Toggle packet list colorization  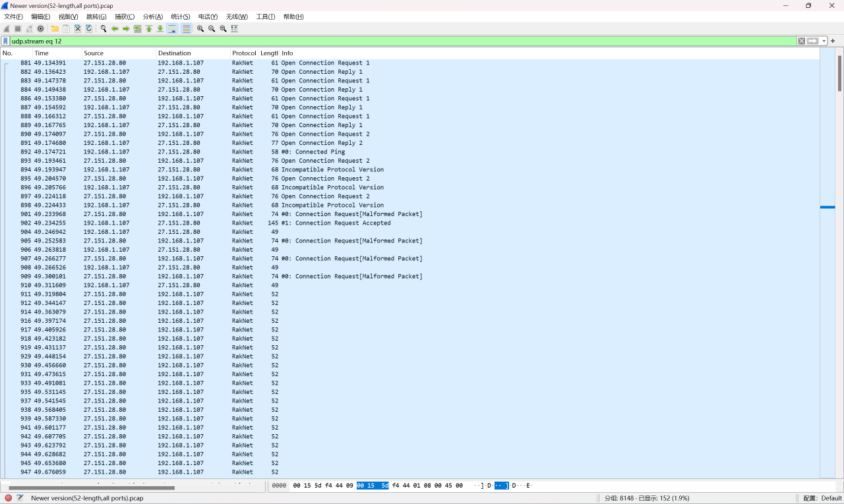click(187, 29)
